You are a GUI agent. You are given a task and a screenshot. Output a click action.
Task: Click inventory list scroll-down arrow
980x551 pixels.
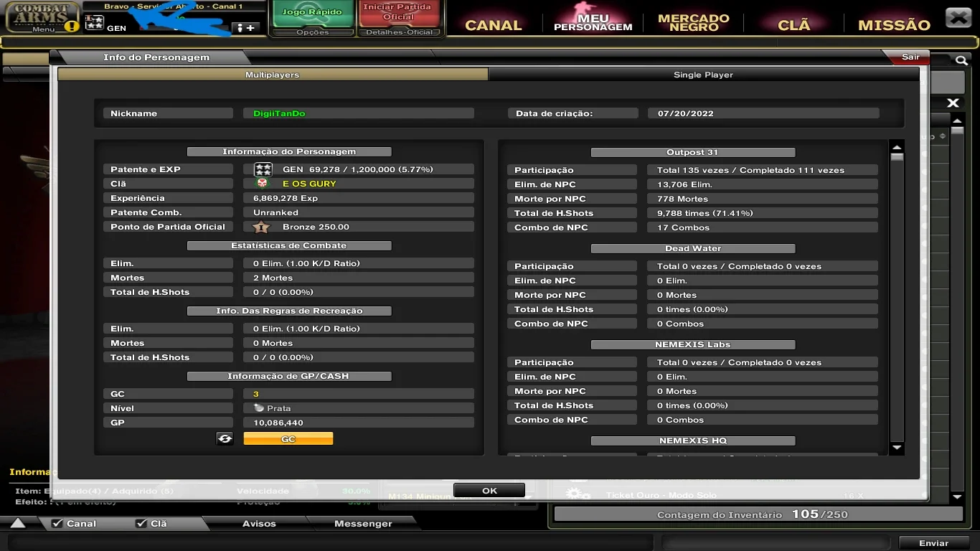[x=957, y=496]
